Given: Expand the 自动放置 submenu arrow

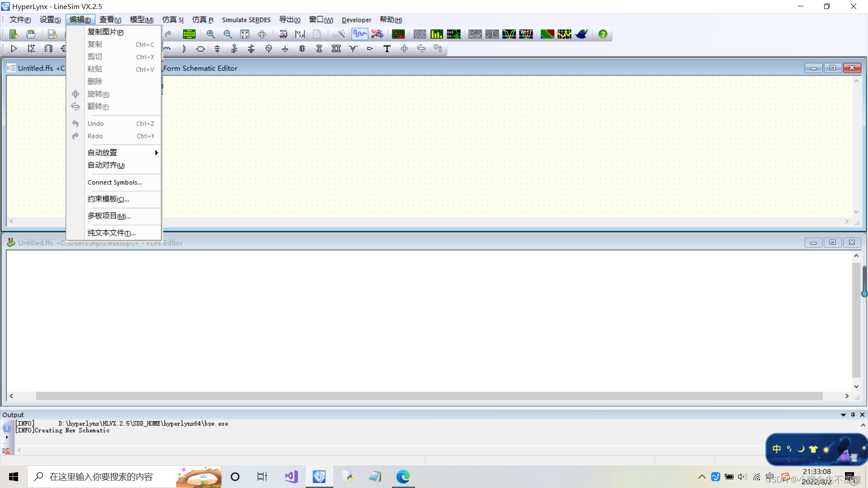Looking at the screenshot, I should point(156,153).
